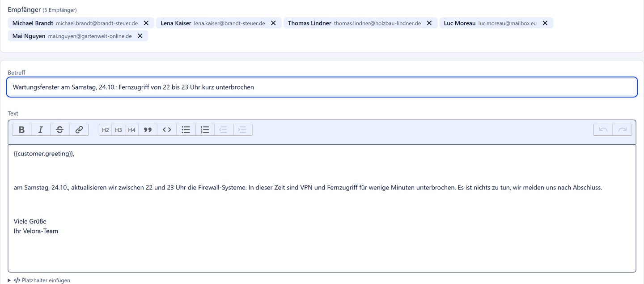
Task: Remove recipient Luc Moreau
Action: [545, 23]
